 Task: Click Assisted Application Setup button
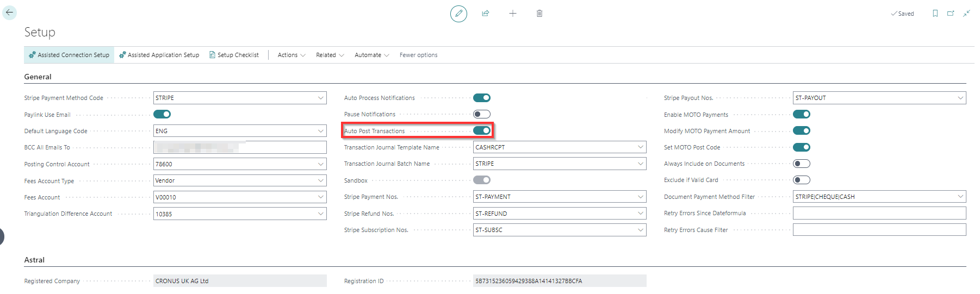(159, 55)
